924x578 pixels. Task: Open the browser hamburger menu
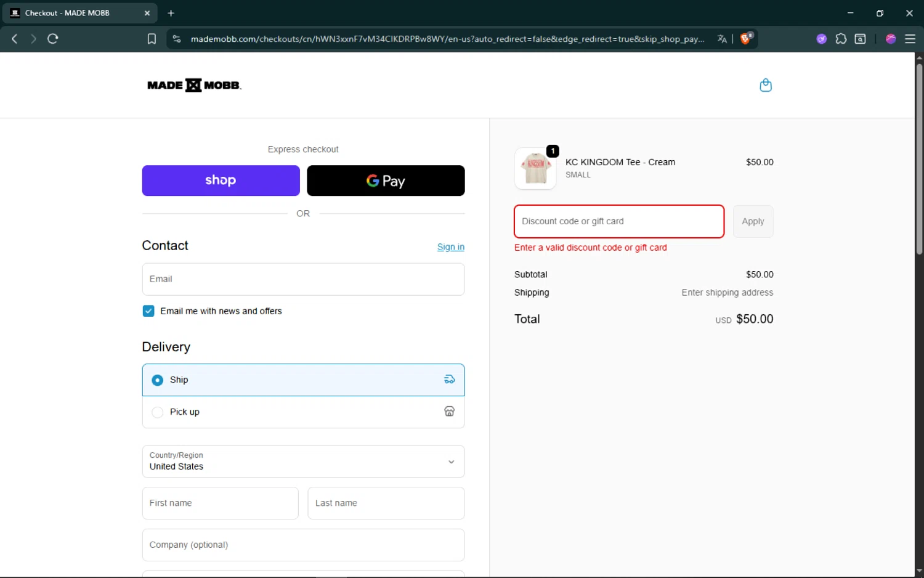910,39
